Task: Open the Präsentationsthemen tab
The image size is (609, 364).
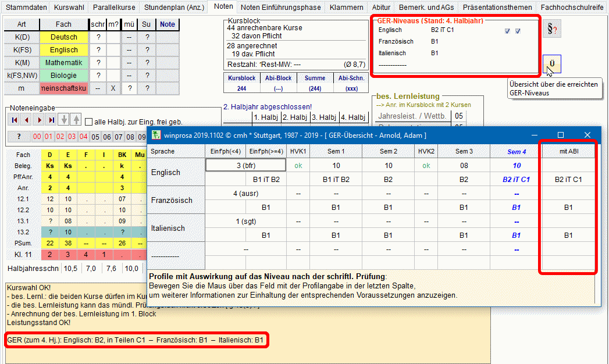Action: click(497, 8)
